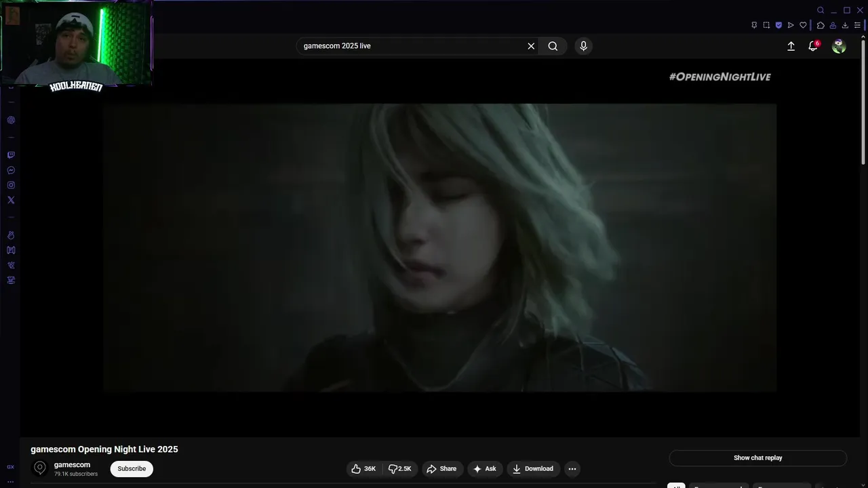Clear the search box with the X

(531, 46)
